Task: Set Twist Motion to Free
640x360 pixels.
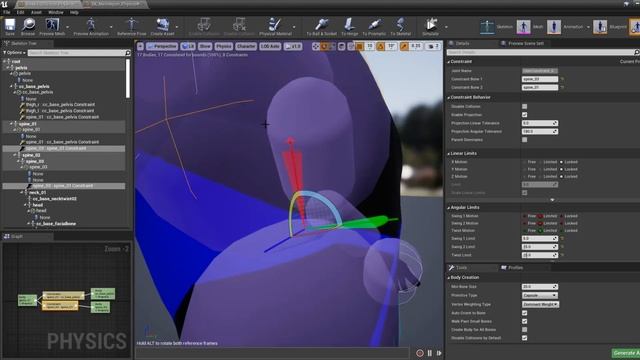Action: (524, 231)
